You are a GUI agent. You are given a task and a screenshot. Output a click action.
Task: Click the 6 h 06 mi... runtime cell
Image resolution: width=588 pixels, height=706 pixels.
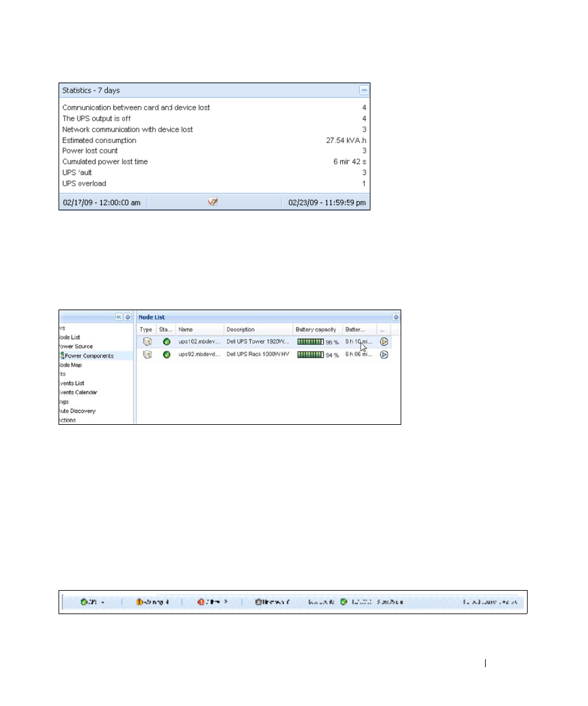pos(358,355)
